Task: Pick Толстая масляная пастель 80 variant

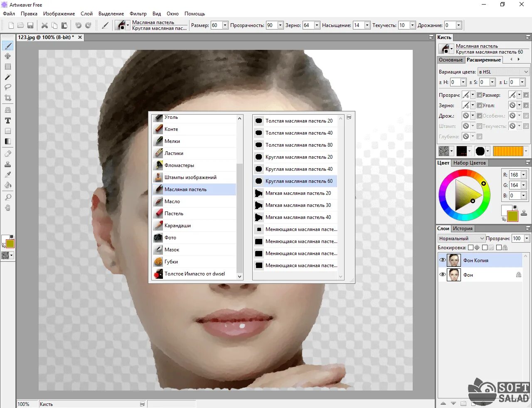Action: point(295,145)
